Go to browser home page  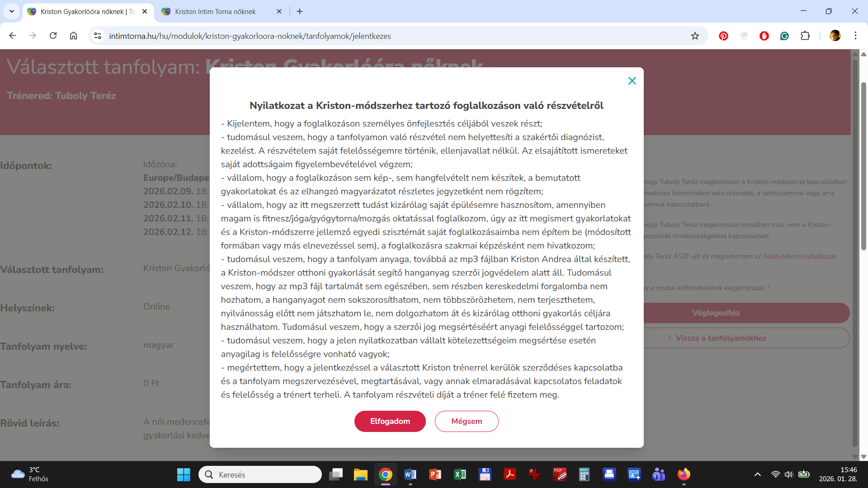(x=73, y=36)
